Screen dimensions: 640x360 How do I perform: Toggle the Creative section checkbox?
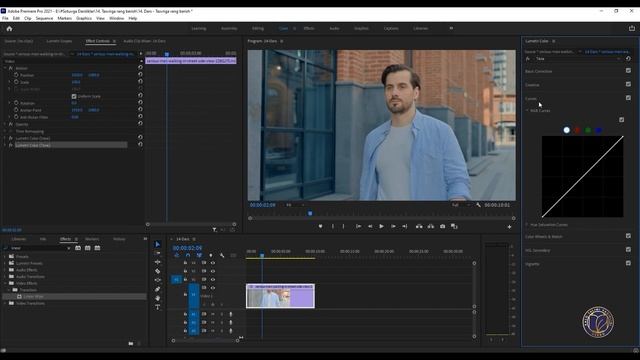click(628, 84)
